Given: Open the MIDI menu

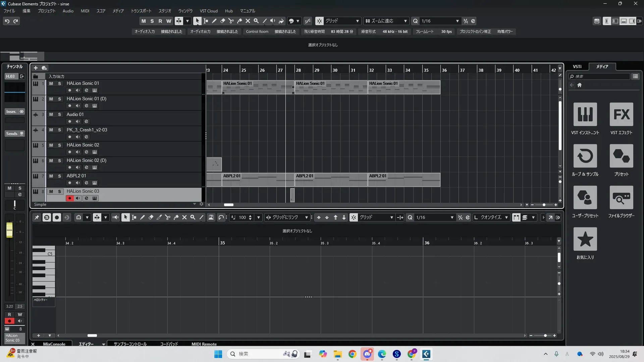Looking at the screenshot, I should [85, 11].
